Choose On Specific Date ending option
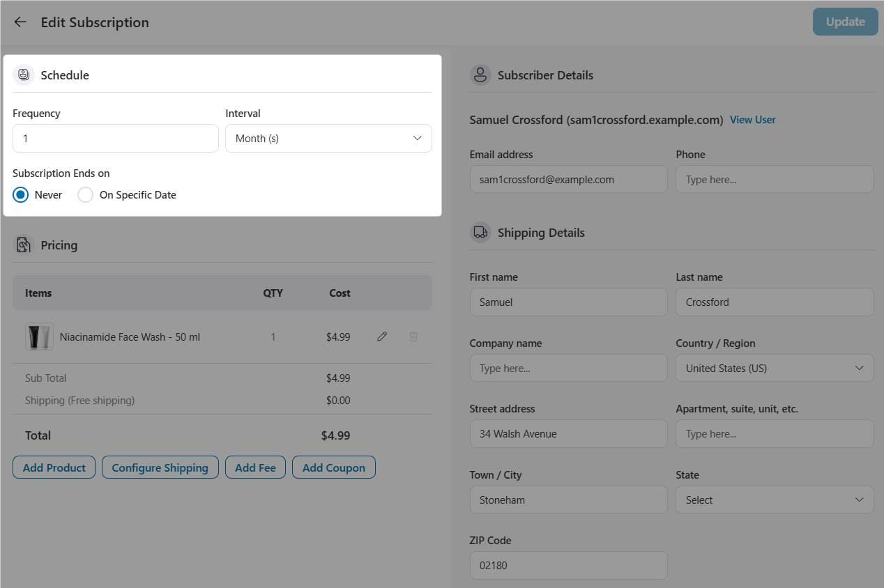884x588 pixels. point(85,195)
